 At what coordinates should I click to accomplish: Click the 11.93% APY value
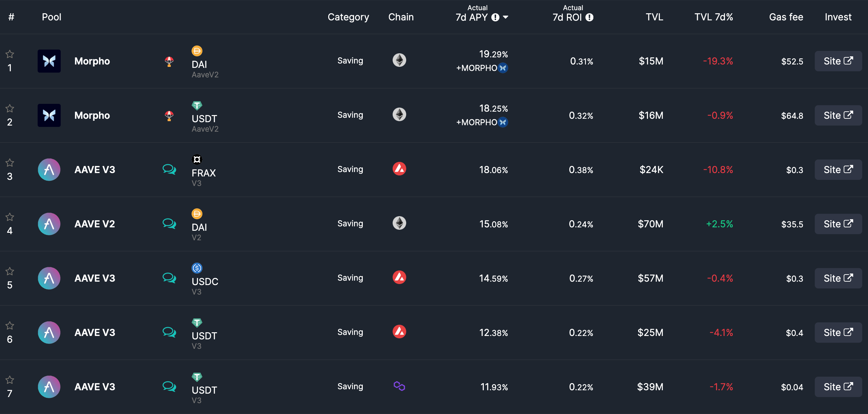coord(494,387)
